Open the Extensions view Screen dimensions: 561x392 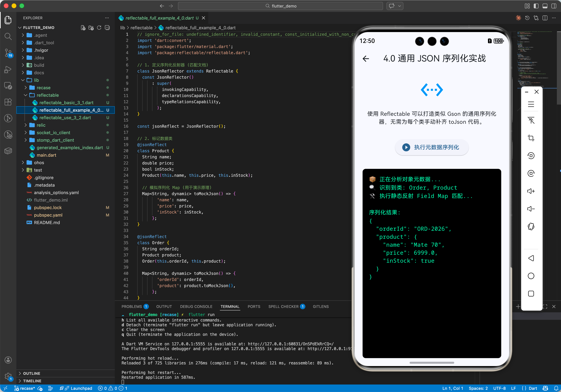click(8, 102)
